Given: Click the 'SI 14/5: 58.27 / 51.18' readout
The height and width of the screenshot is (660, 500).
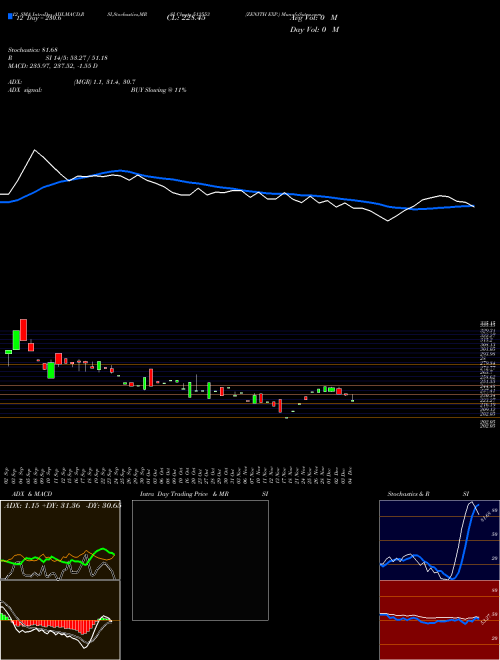Looking at the screenshot, I should click(77, 58).
